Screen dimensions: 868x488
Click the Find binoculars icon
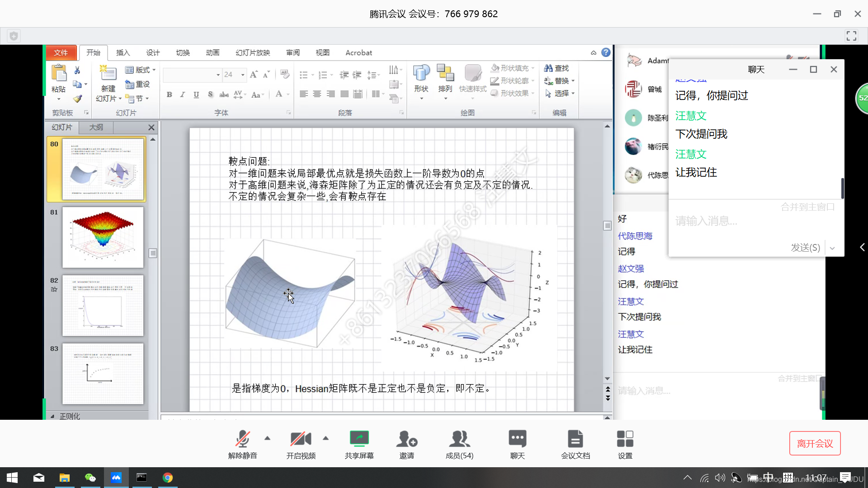[x=548, y=68]
